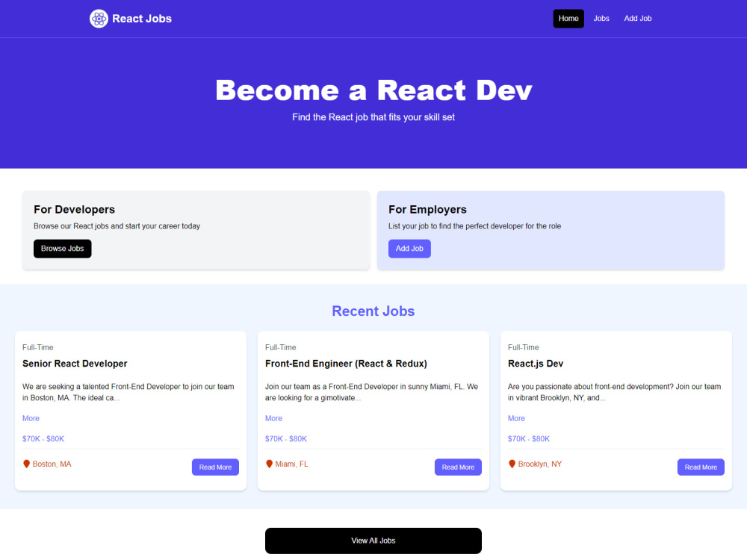Click salary $70K - $80K on Miami job
This screenshot has height=560, width=747.
(286, 438)
